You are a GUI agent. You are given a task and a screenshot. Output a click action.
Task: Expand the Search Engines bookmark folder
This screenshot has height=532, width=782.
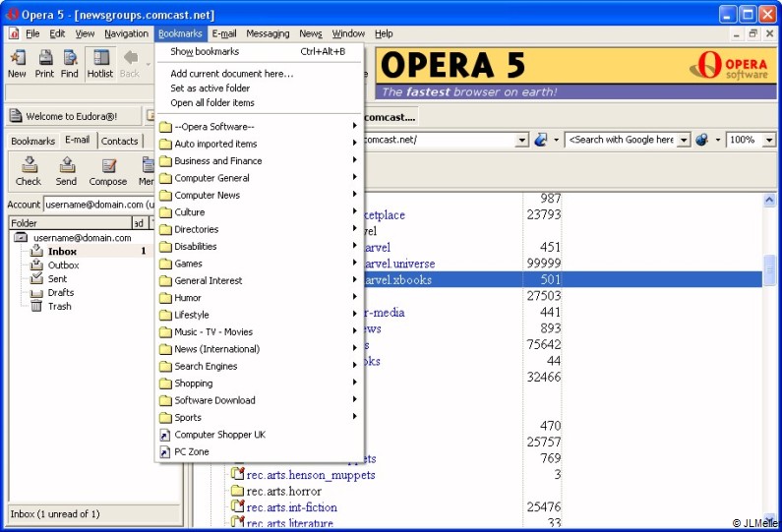pyautogui.click(x=260, y=366)
